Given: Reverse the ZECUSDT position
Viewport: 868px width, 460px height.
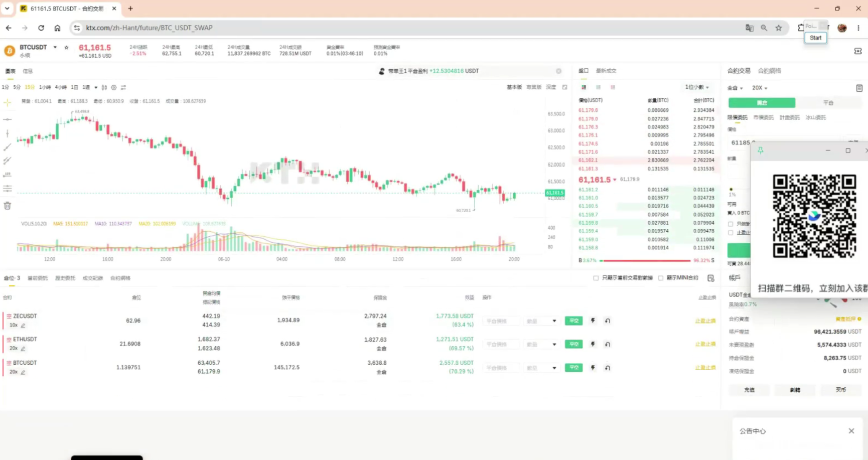Looking at the screenshot, I should 608,321.
